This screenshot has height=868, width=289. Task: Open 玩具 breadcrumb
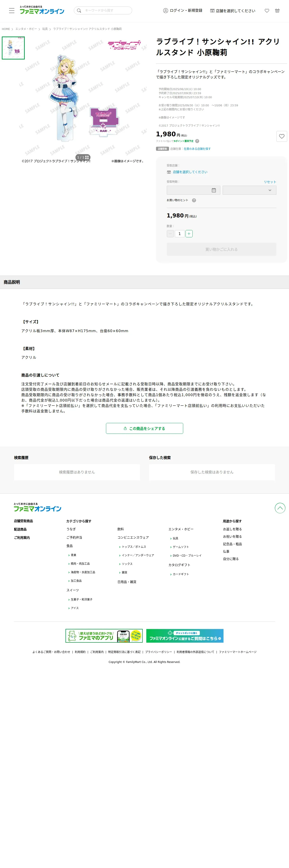45,29
